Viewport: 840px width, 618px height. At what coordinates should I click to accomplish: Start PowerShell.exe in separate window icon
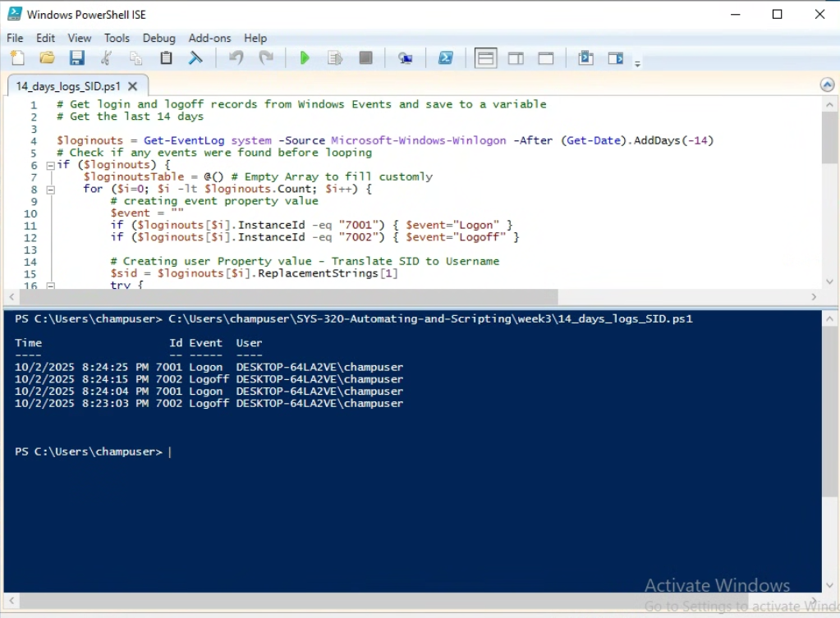[x=446, y=58]
